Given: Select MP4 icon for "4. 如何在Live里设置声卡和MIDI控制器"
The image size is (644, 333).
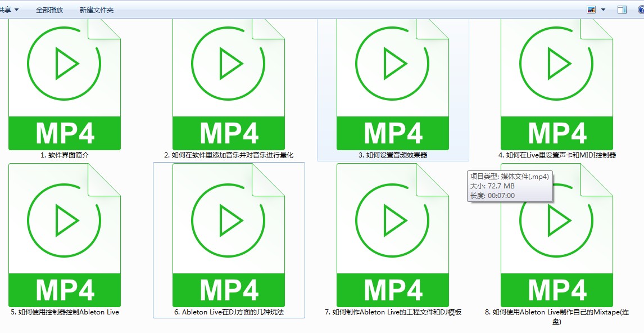Looking at the screenshot, I should click(557, 84).
